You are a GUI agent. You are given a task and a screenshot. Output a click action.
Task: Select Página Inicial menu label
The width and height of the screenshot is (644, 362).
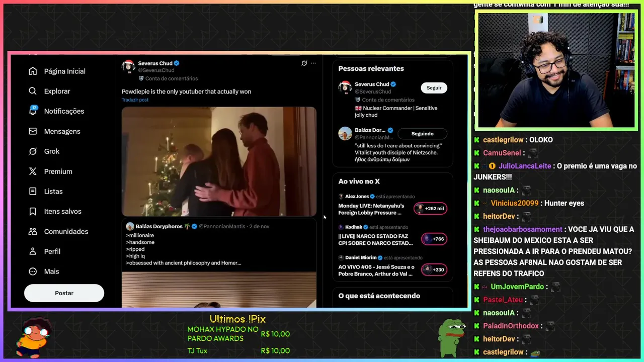[65, 71]
